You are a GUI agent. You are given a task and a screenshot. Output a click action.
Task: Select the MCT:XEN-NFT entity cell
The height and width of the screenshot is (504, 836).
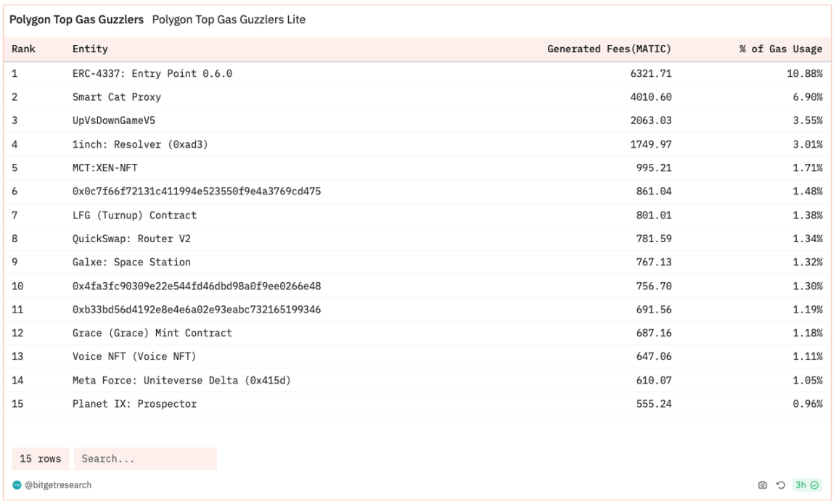point(105,168)
